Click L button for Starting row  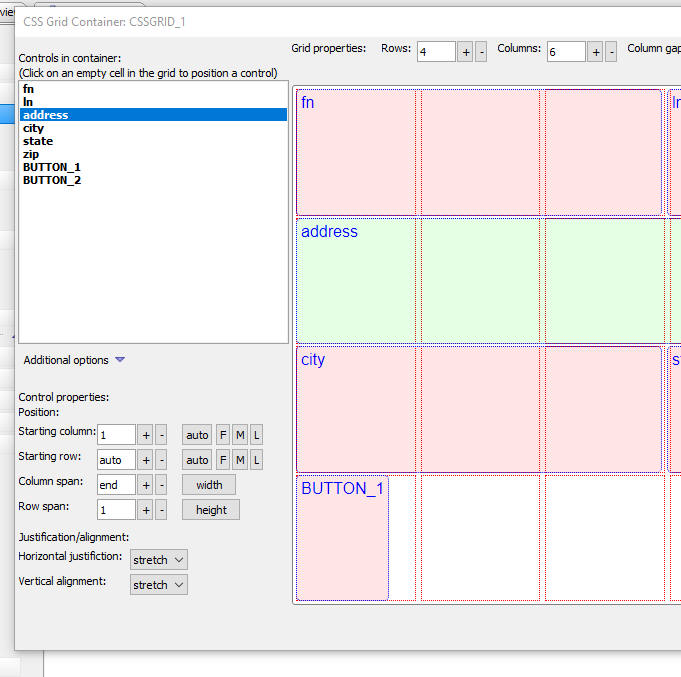[256, 460]
